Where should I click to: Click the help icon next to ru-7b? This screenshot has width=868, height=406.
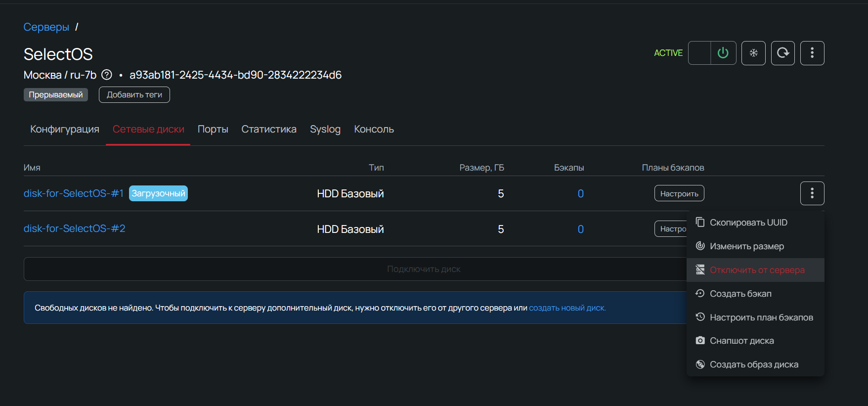(106, 75)
